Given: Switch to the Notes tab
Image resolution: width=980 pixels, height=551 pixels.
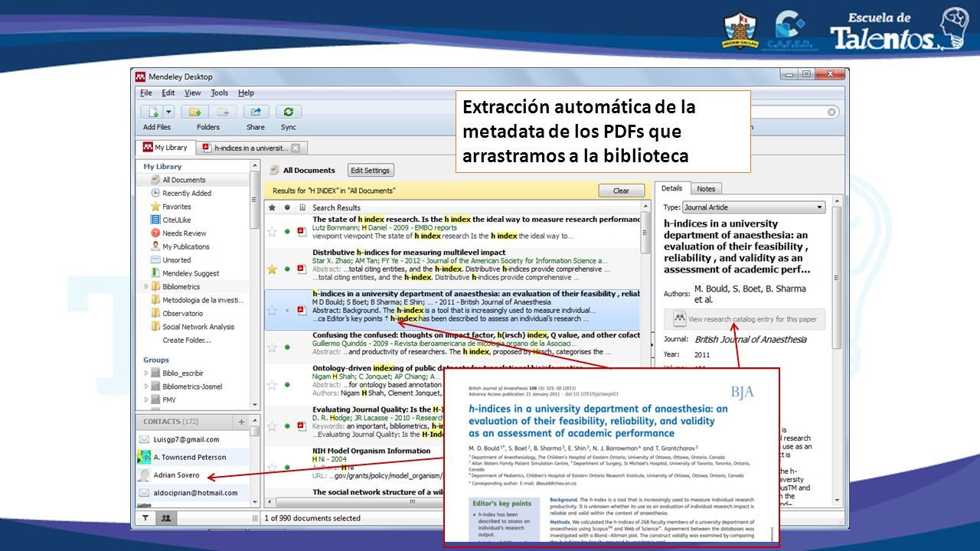Looking at the screenshot, I should (706, 189).
